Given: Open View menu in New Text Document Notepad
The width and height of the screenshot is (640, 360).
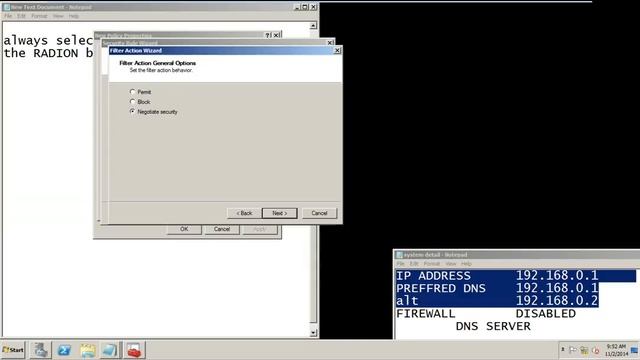Looking at the screenshot, I should coord(58,16).
